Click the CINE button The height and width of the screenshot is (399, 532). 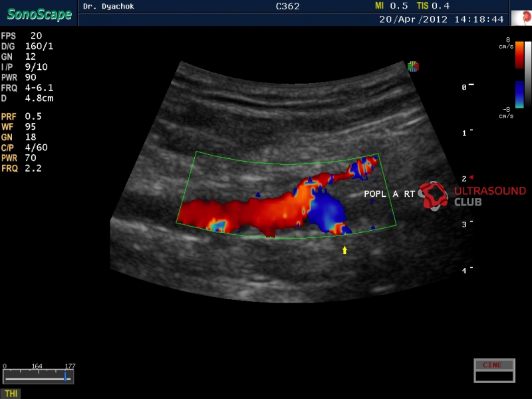[x=494, y=365]
